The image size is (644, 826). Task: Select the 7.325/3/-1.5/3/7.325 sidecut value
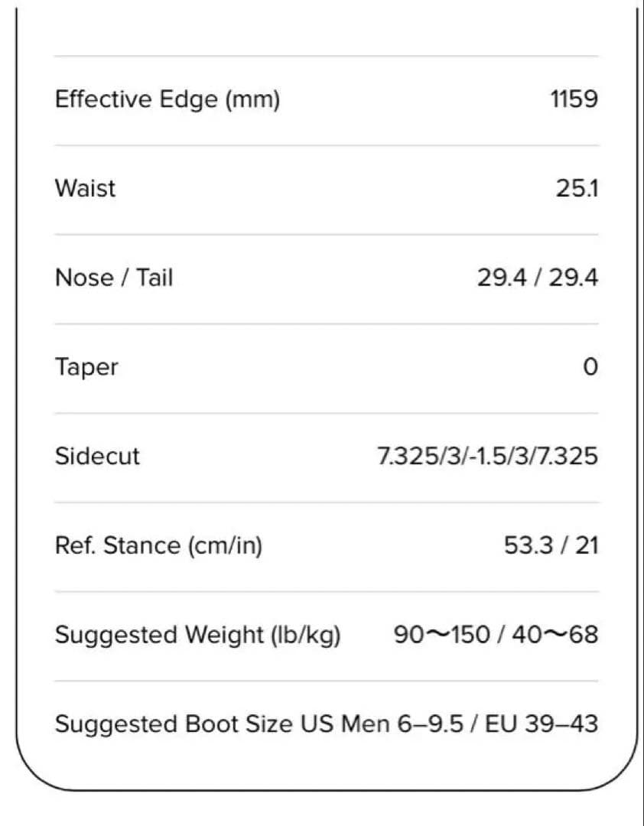pyautogui.click(x=487, y=457)
